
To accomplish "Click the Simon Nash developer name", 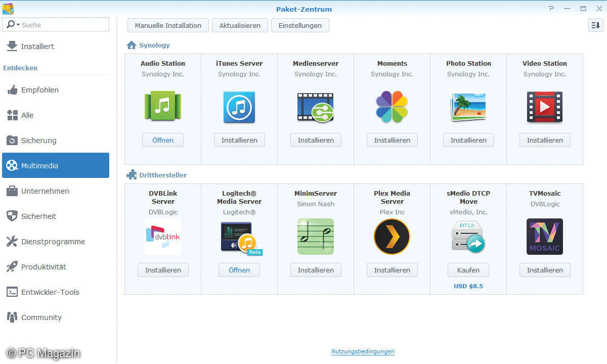I will pos(316,204).
